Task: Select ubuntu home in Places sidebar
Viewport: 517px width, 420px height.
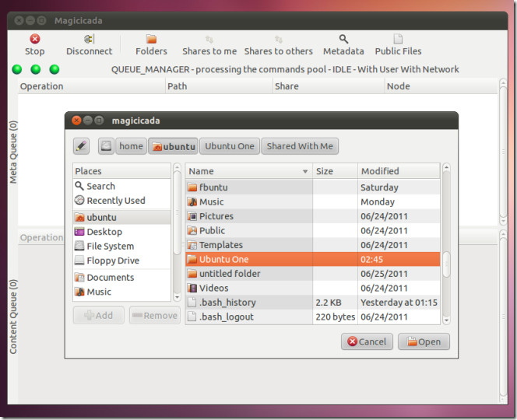Action: (121, 218)
